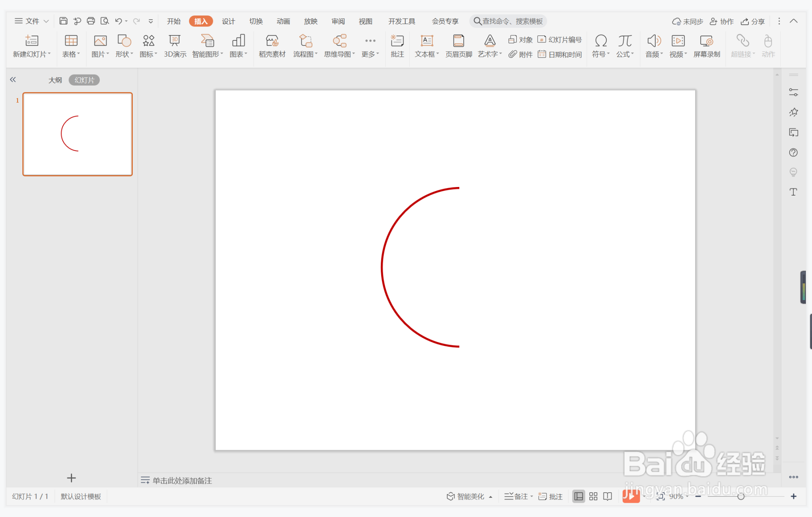Toggle the 备注 notes pane
This screenshot has width=812, height=517.
[x=518, y=496]
